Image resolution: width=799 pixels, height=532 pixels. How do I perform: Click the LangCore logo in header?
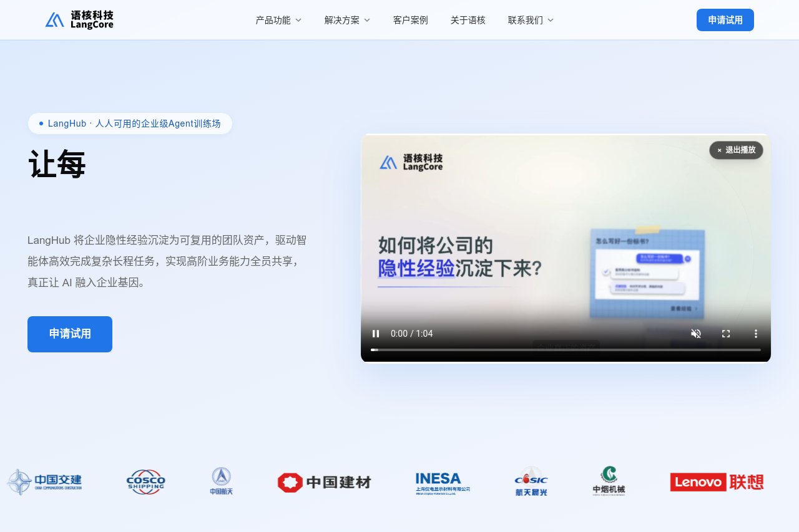pos(79,20)
